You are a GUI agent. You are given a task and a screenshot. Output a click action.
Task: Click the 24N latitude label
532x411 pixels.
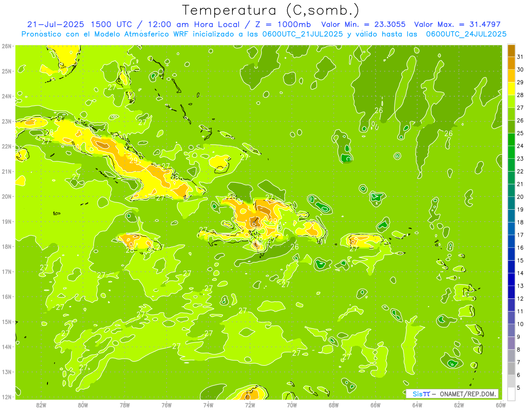pyautogui.click(x=6, y=96)
